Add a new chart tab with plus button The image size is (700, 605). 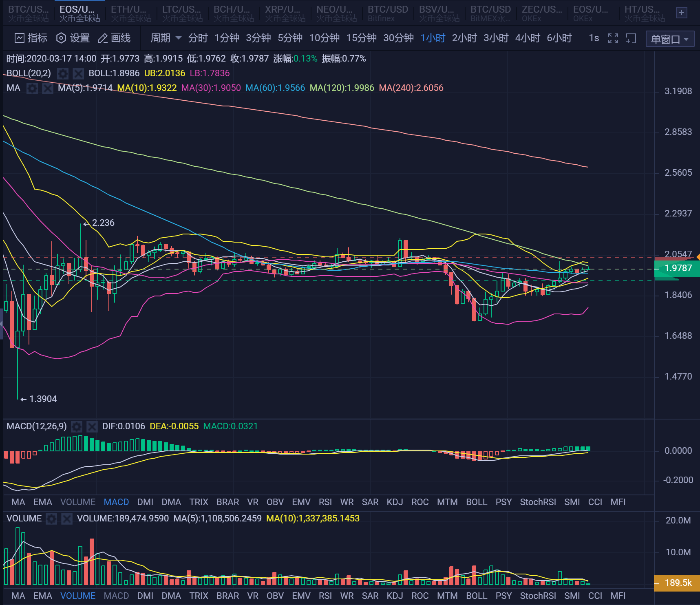[x=681, y=13]
